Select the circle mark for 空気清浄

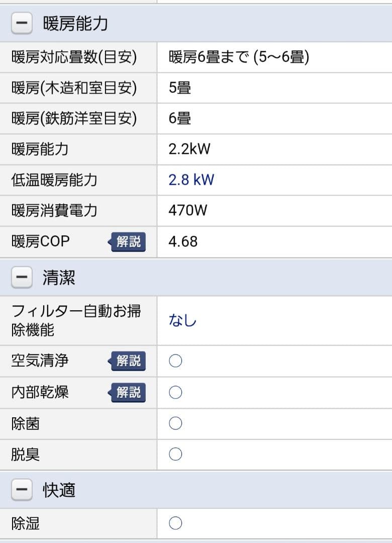174,360
